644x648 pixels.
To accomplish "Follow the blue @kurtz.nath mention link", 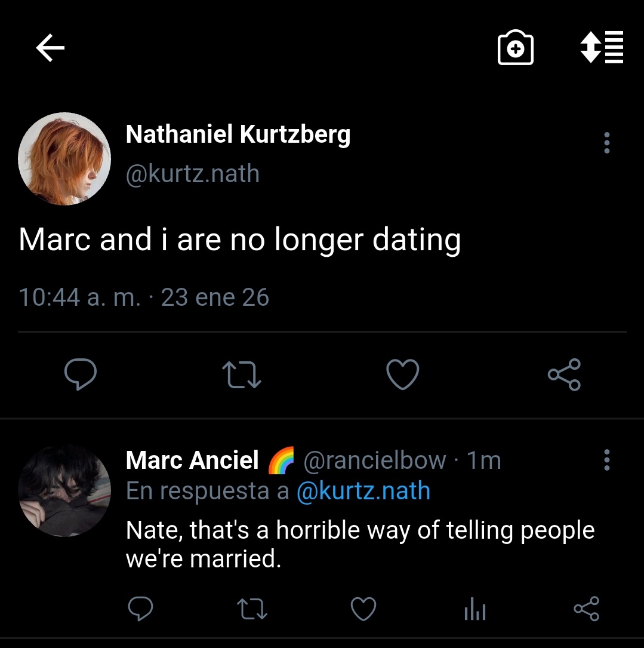I will 363,491.
